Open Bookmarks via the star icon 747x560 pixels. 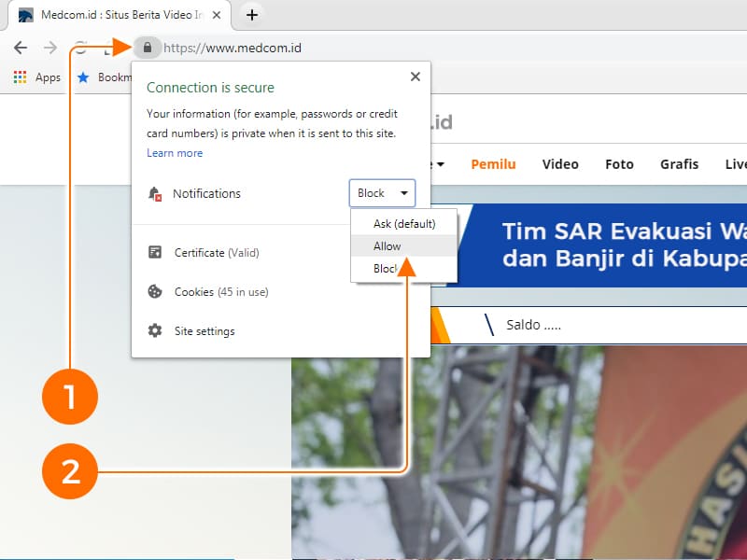[87, 77]
